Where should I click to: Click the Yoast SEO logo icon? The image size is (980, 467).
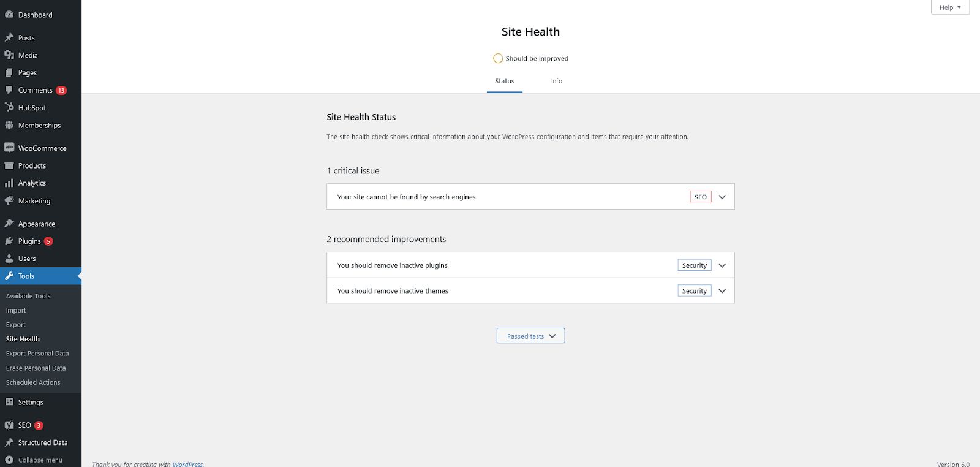(x=9, y=425)
